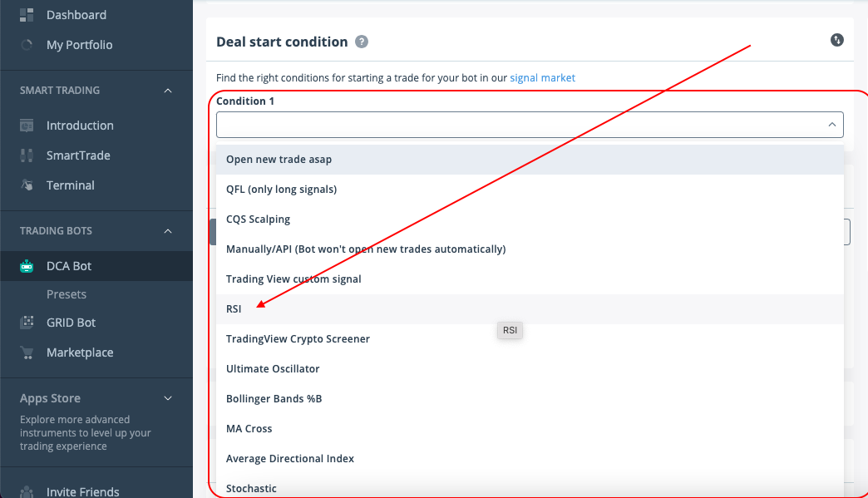Screen dimensions: 868x498
Task: Open Presets under DCA Bot
Action: [x=67, y=294]
